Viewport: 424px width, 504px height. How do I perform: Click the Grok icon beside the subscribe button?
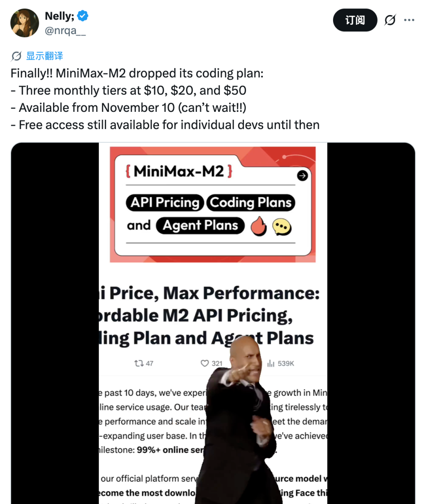point(390,20)
